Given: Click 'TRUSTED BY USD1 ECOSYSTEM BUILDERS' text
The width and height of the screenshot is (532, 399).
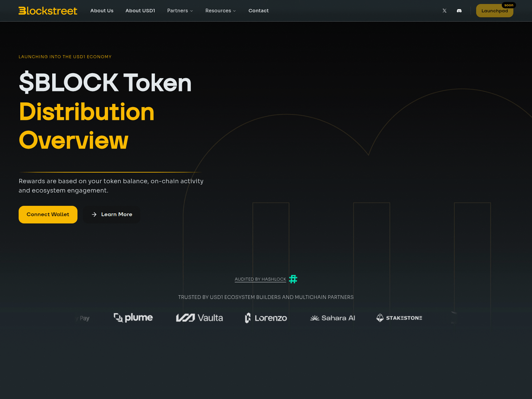Looking at the screenshot, I should (229, 297).
